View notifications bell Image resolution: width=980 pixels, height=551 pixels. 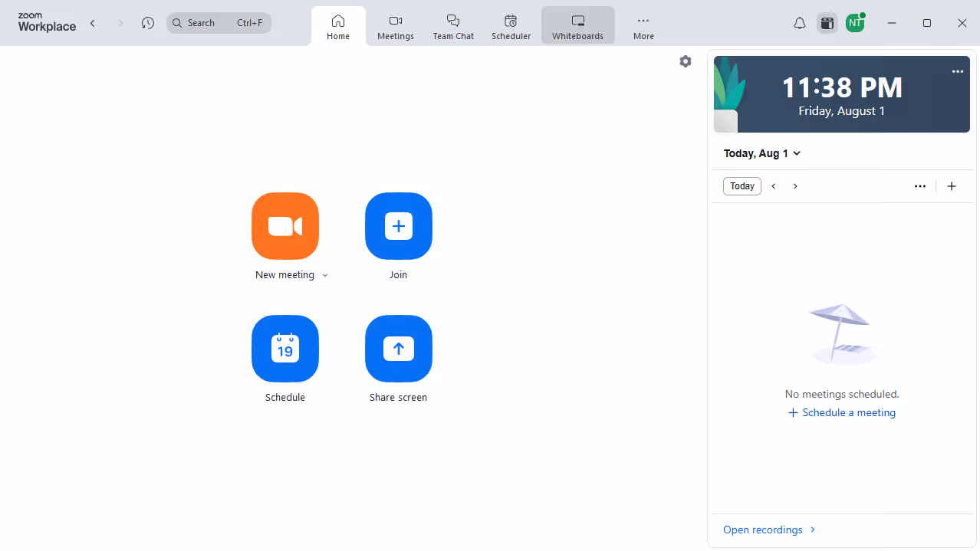click(x=799, y=23)
